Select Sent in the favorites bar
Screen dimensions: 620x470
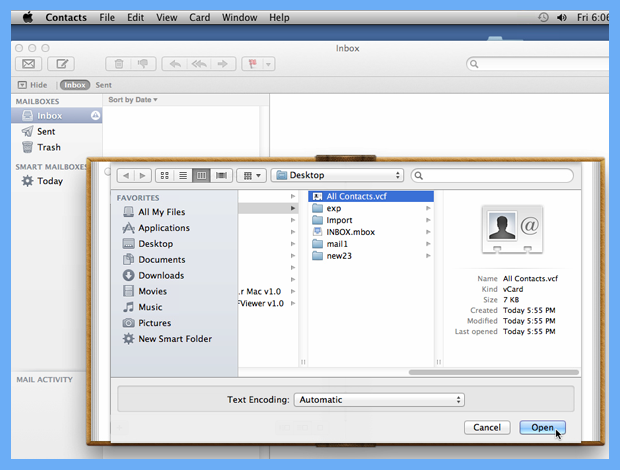click(104, 85)
